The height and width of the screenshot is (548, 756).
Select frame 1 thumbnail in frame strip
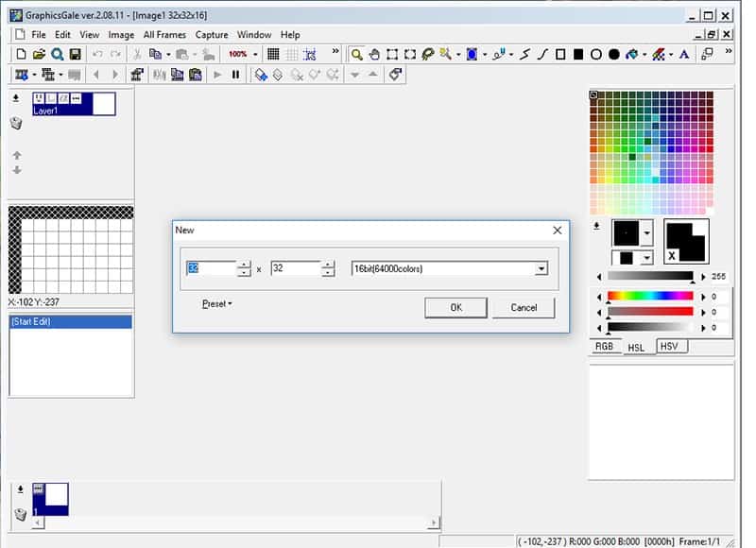point(51,499)
